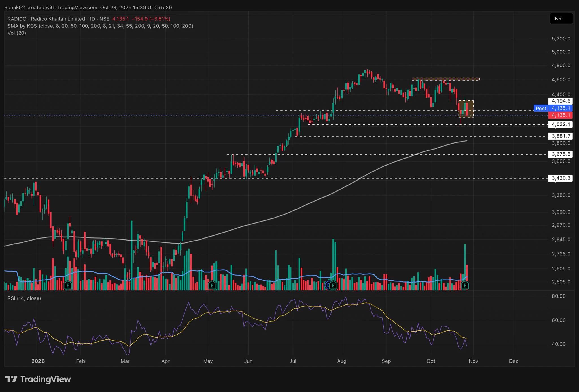
Task: Click the 2026 year label on time axis
Action: tap(38, 361)
